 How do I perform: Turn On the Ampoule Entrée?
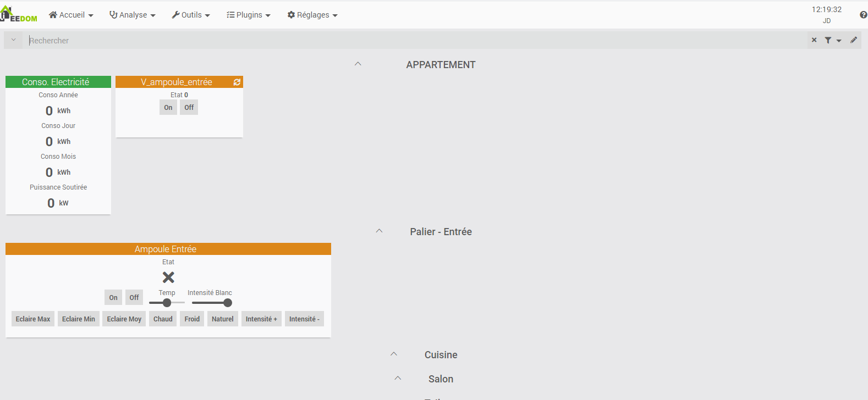[113, 297]
